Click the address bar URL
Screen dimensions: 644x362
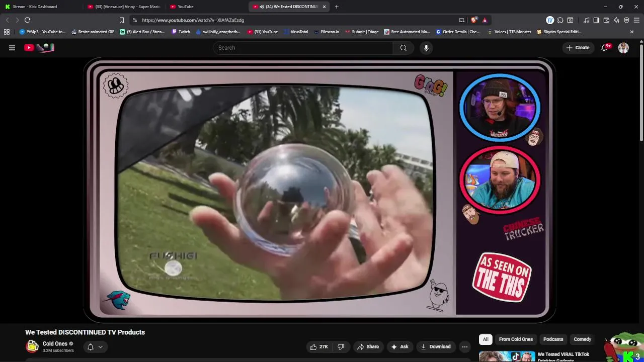point(193,20)
